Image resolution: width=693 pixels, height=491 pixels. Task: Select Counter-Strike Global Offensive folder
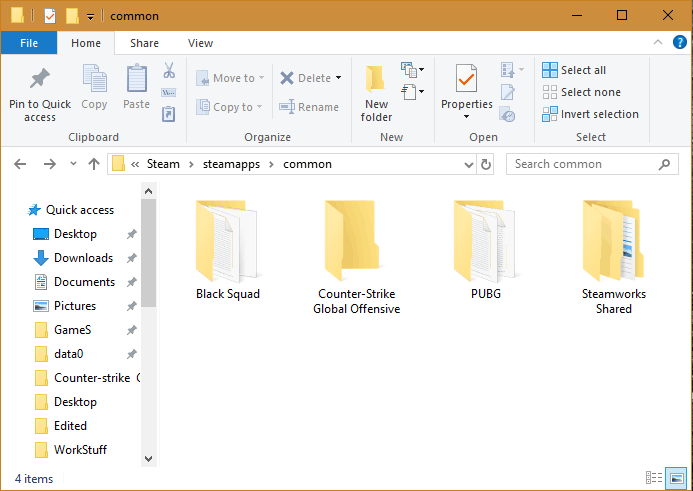click(x=356, y=257)
